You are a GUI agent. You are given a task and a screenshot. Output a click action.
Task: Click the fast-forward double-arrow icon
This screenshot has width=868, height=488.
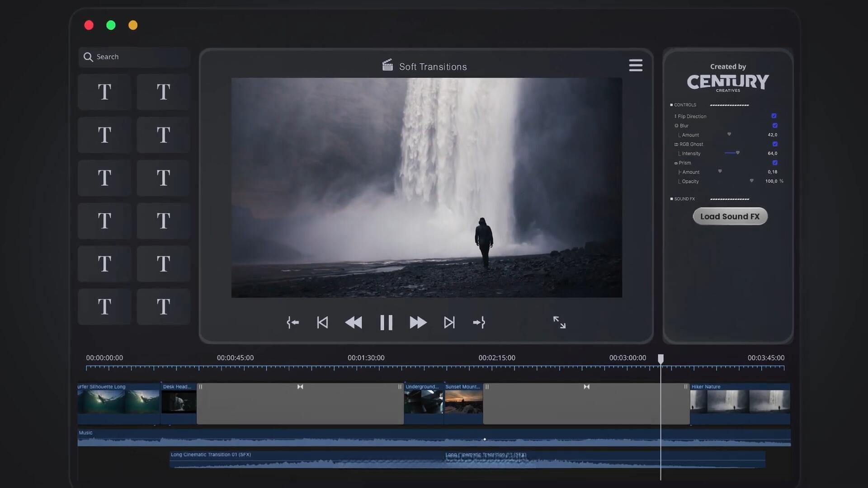coord(418,323)
